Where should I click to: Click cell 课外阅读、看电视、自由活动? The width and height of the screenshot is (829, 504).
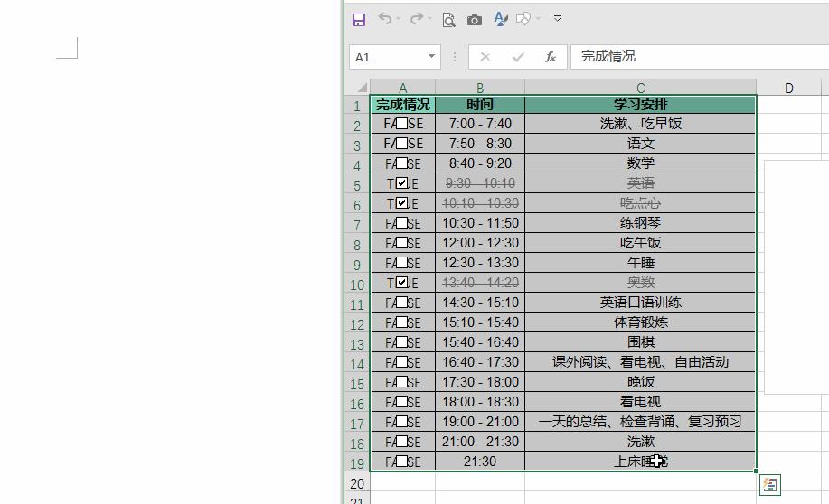pyautogui.click(x=640, y=362)
